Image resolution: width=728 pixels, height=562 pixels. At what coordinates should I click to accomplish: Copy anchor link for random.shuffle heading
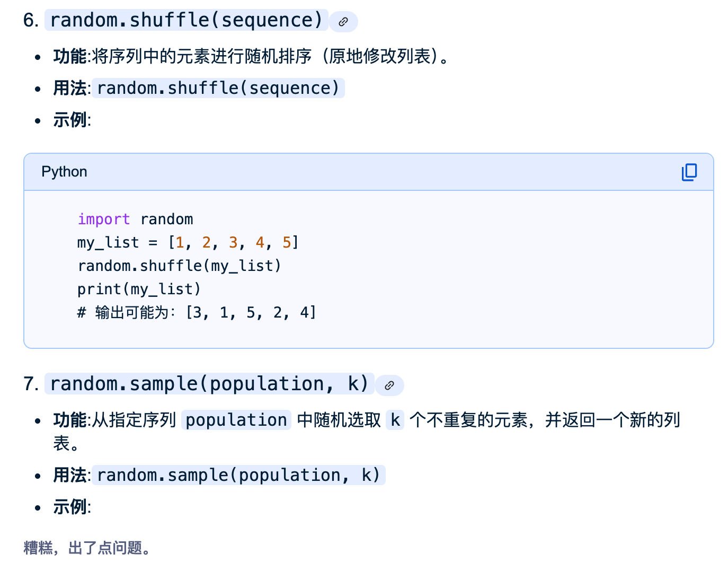pos(343,22)
